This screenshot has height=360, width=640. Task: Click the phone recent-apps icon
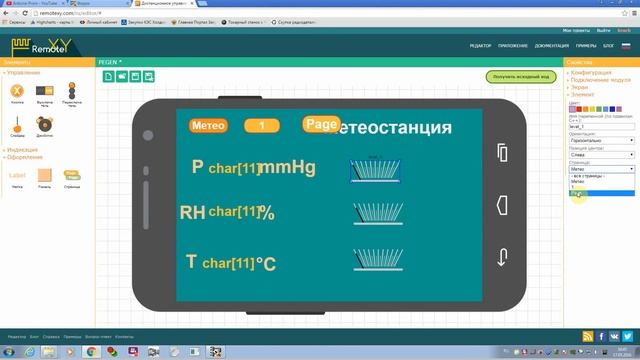coord(502,153)
